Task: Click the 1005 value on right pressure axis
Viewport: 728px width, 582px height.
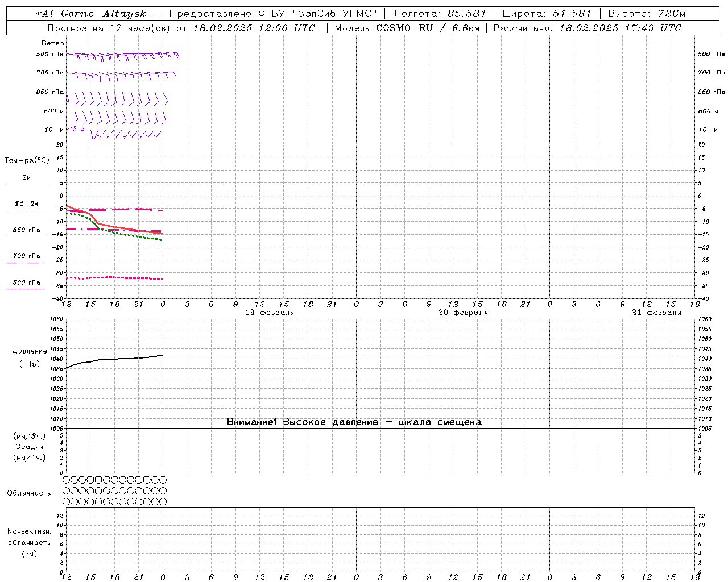Action: tap(705, 428)
